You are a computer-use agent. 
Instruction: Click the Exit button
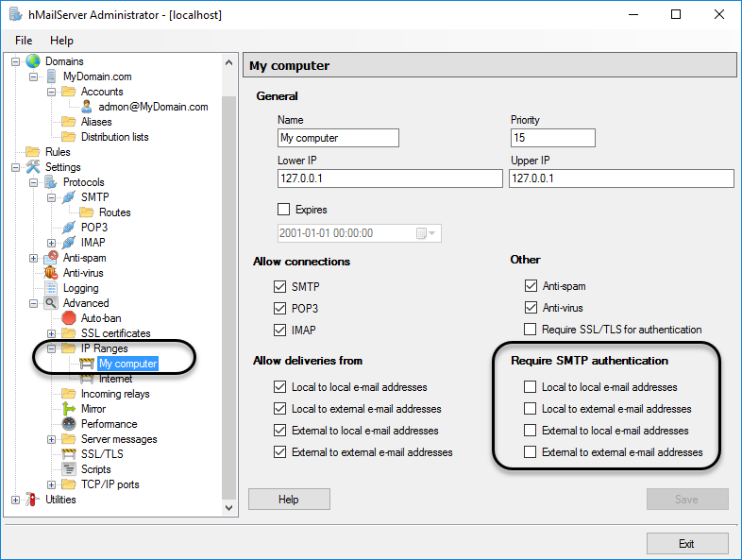click(x=687, y=544)
